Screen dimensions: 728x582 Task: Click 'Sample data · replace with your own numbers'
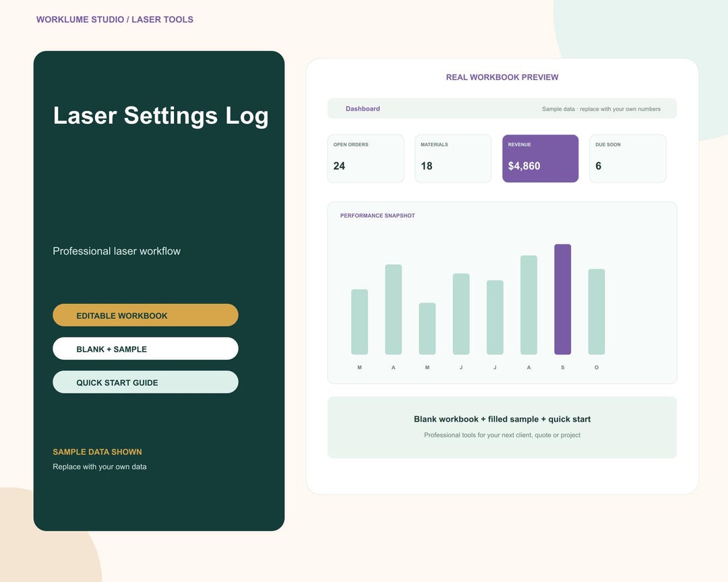pos(601,109)
